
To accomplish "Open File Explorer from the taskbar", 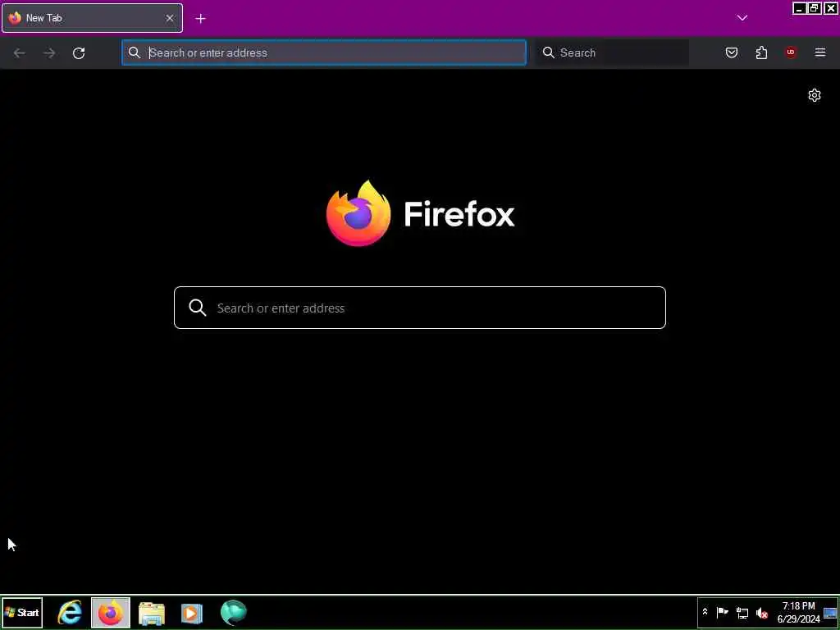I will 152,614.
